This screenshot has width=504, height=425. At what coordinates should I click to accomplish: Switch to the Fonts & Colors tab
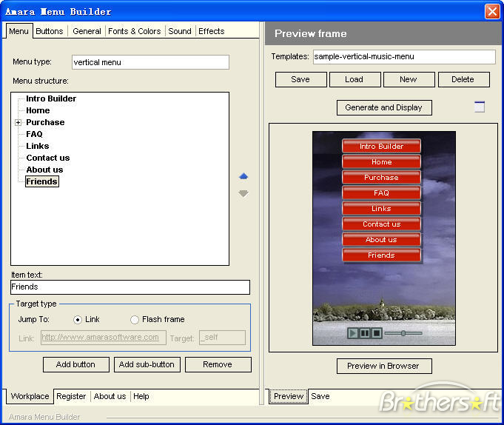[x=134, y=31]
